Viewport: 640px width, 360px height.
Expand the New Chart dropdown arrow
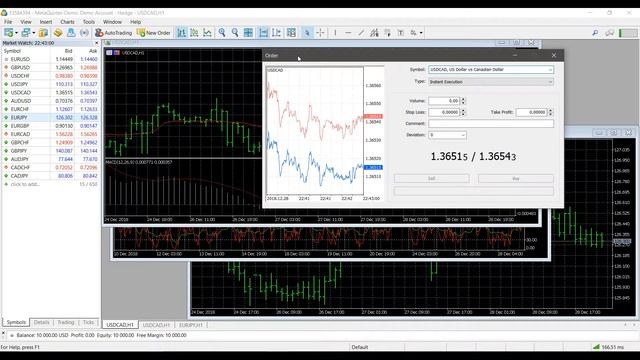[x=16, y=33]
